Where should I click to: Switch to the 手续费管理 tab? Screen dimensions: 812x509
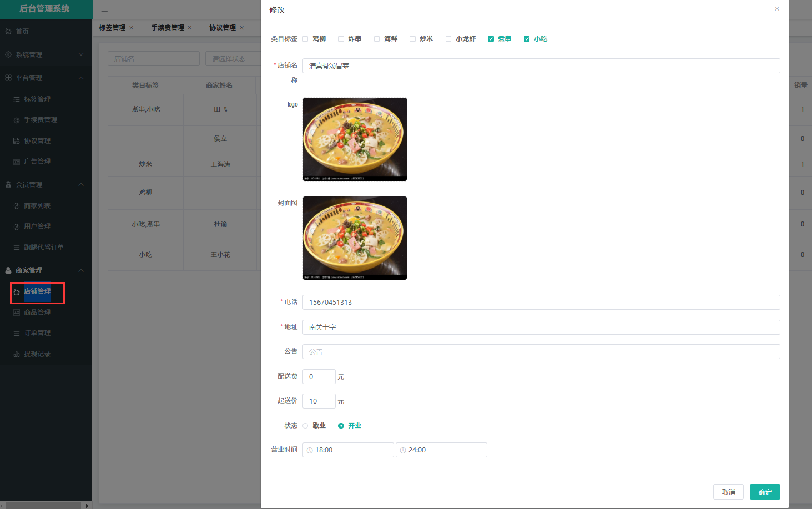pyautogui.click(x=168, y=28)
